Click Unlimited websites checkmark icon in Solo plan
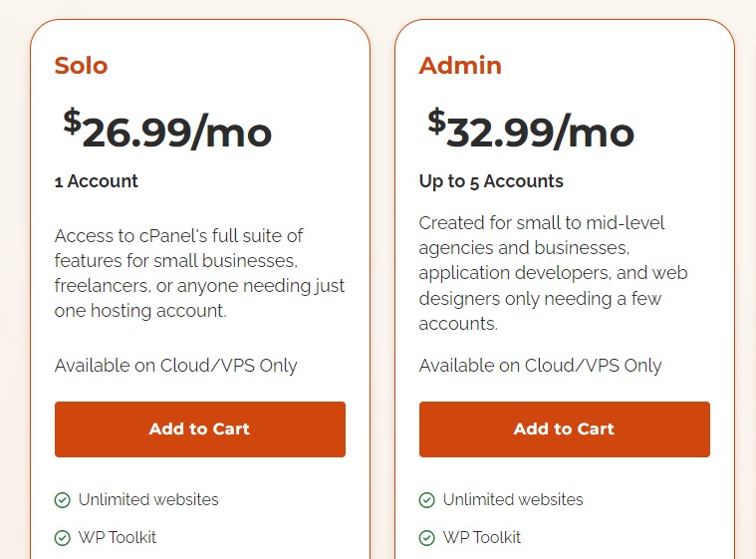 pos(63,500)
